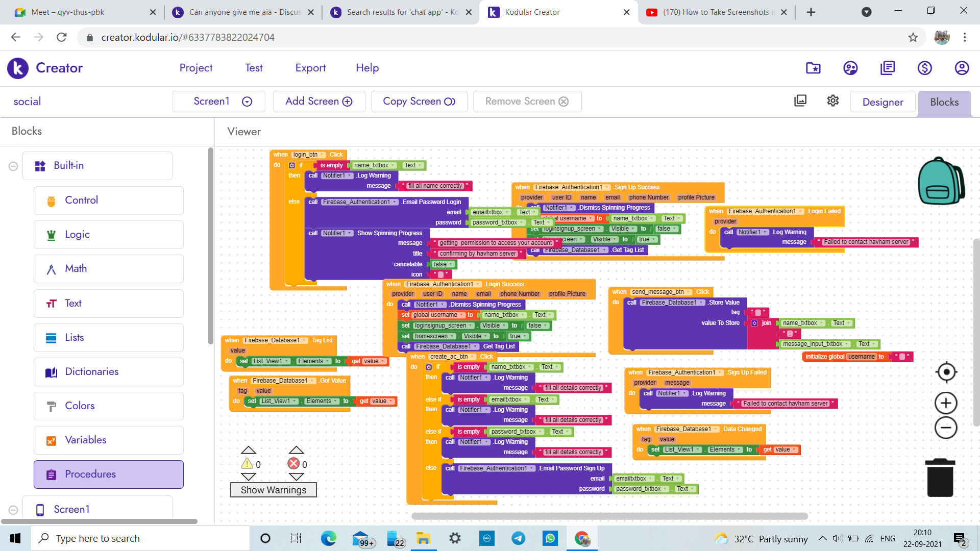Click Add Screen button
Screen dimensions: 980x551
coord(319,102)
